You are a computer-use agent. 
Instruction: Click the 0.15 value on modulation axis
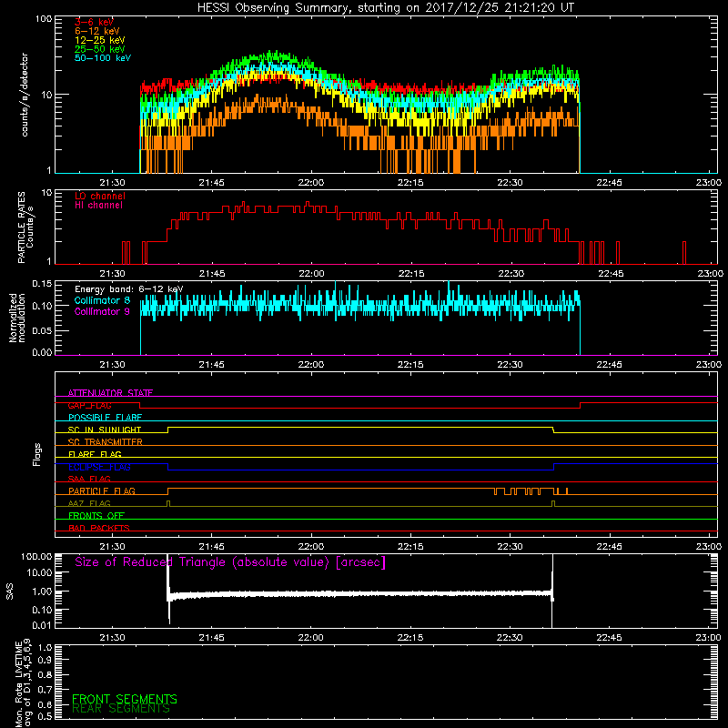coord(42,284)
